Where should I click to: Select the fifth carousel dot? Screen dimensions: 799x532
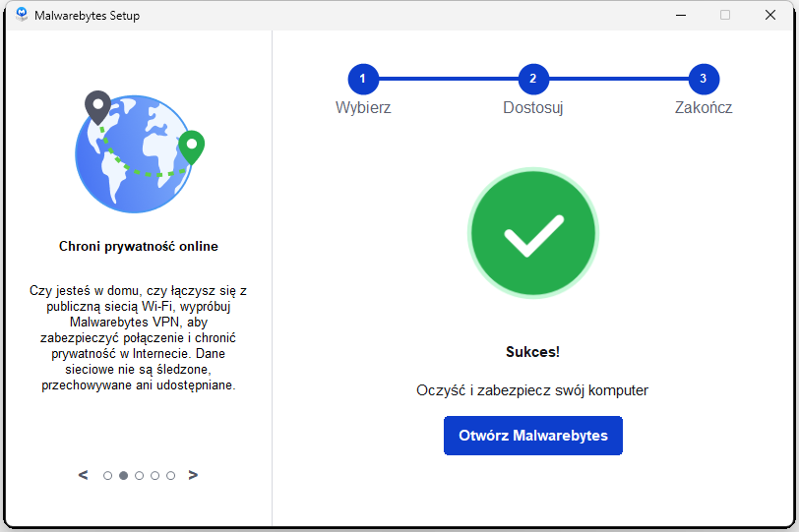click(170, 476)
